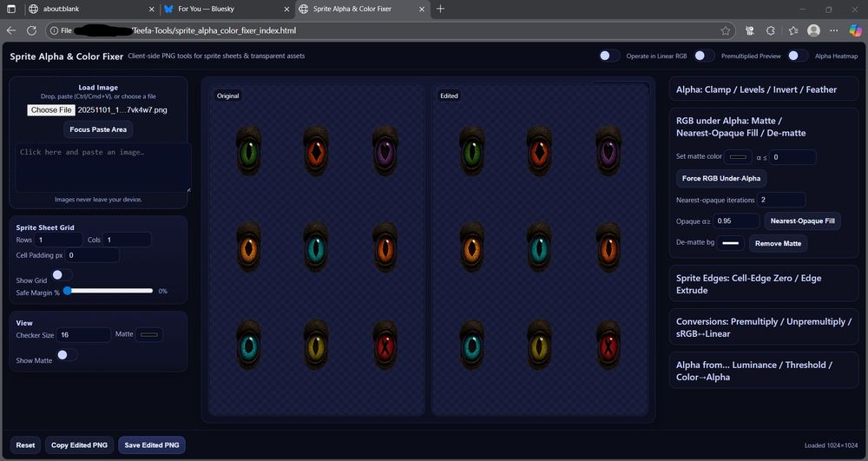Open Copilot icon in browser toolbar

[x=855, y=30]
